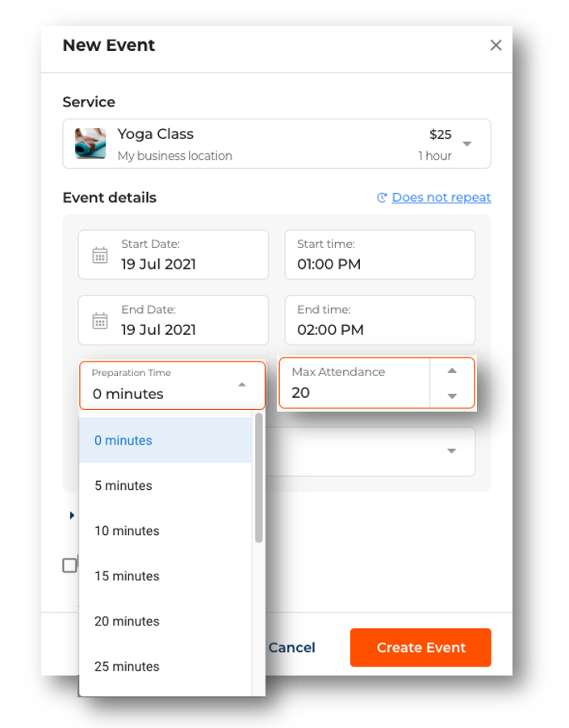The image size is (569, 728).
Task: Open the dropdown below Max Attendance
Action: click(452, 451)
